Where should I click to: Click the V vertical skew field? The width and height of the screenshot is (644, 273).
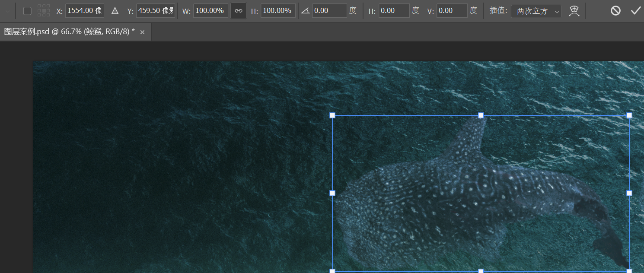point(452,11)
